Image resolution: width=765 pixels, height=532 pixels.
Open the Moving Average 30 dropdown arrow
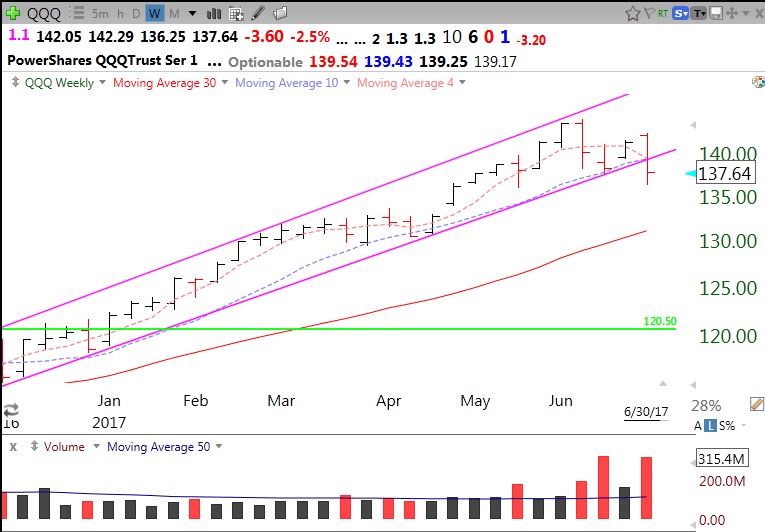pyautogui.click(x=224, y=82)
